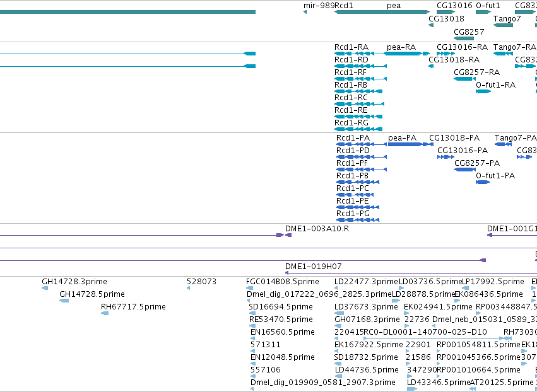537x392 pixels.
Task: Open the DME1-003A10.R clone feature
Action: [288, 235]
